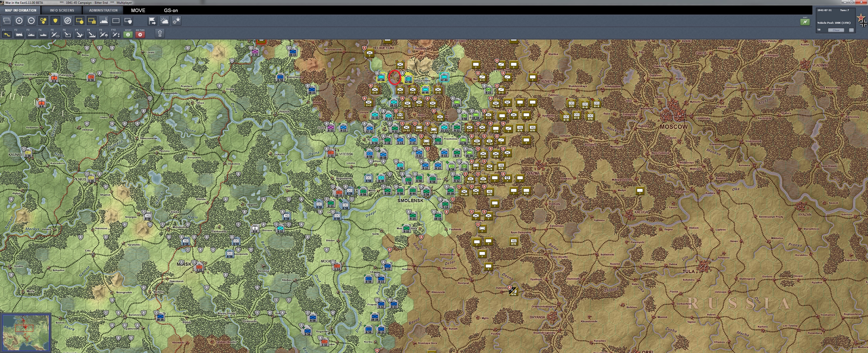Click the red star and cross emblem
Screen dimensions: 868x353
pyautogui.click(x=862, y=20)
